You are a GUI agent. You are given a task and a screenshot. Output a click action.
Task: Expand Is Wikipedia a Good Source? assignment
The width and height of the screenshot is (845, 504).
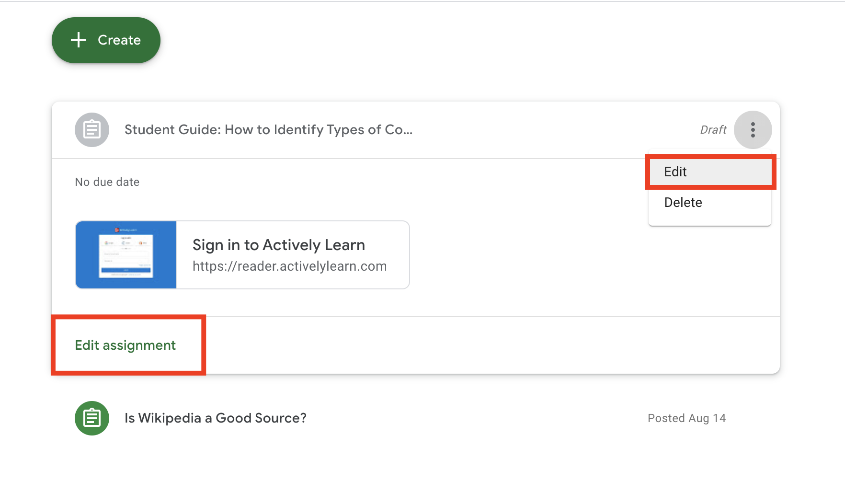(216, 418)
